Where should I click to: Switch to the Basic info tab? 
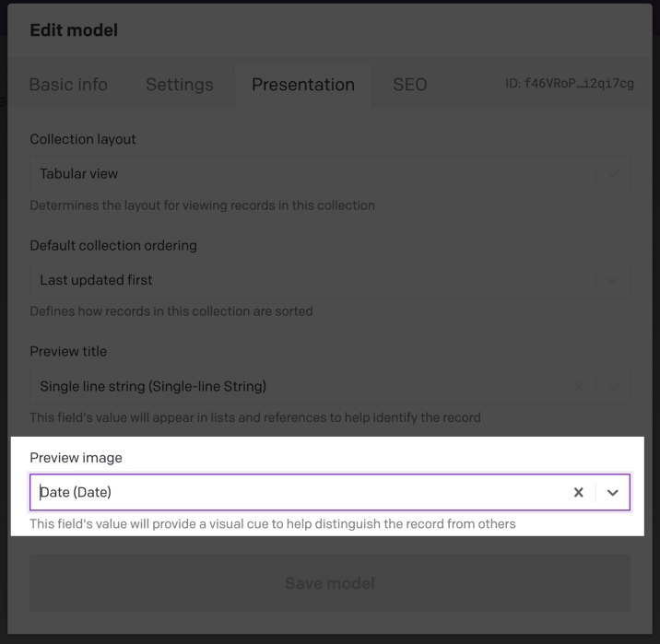pos(68,84)
